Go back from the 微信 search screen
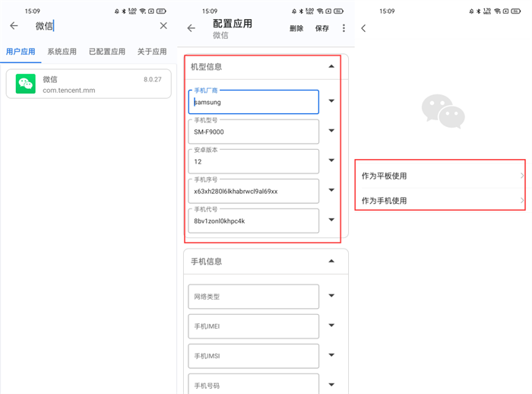 [x=14, y=25]
